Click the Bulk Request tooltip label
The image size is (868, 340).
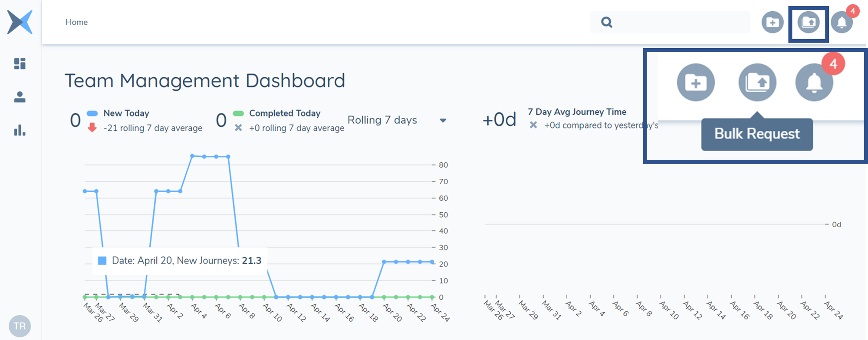[x=757, y=134]
